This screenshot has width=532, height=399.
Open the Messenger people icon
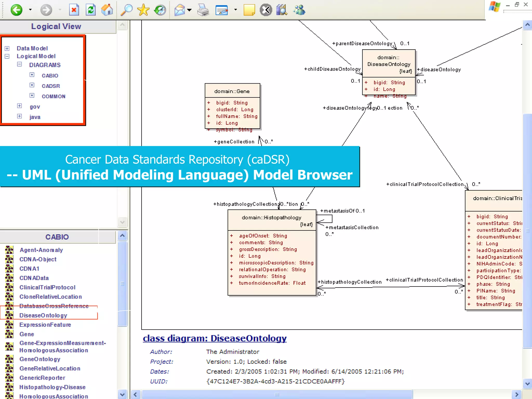[x=300, y=10]
